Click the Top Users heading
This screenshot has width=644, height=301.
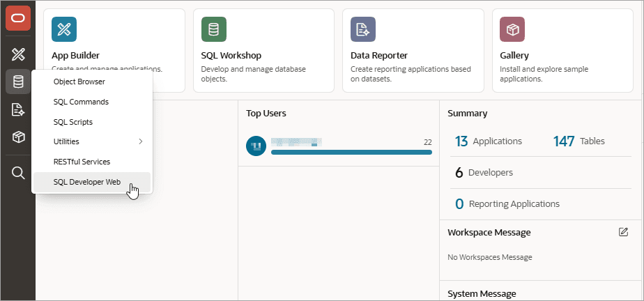(x=266, y=114)
